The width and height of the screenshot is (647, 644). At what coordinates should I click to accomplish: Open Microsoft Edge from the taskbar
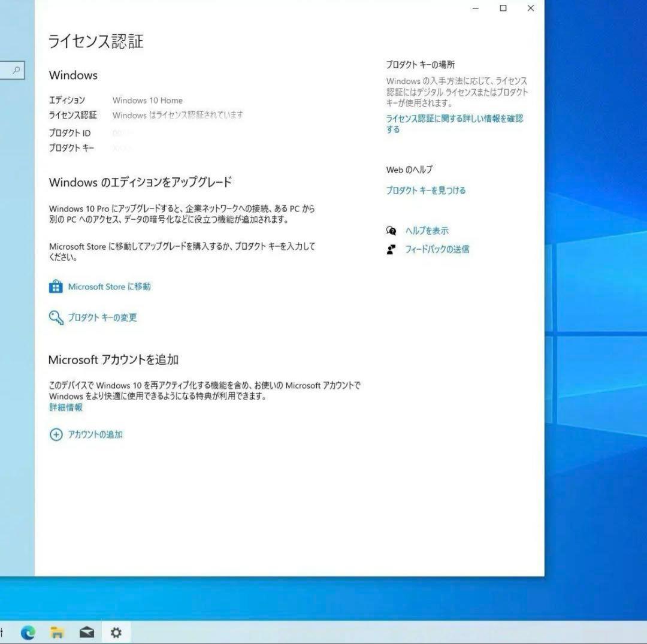[x=29, y=633]
